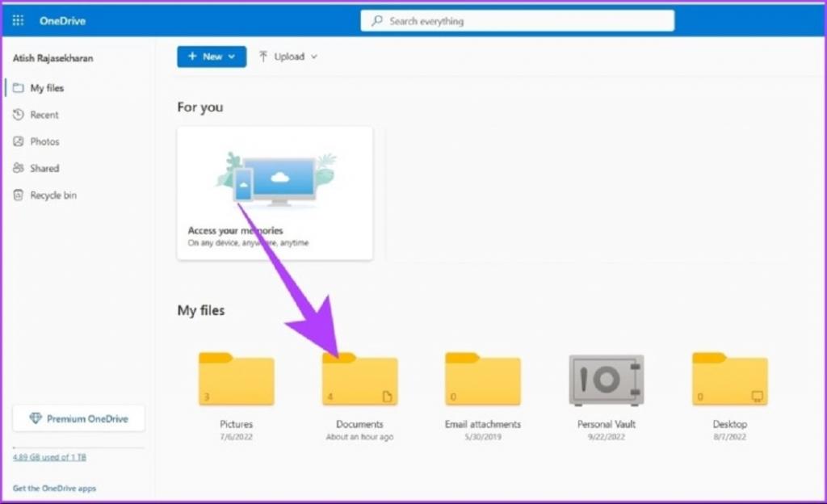Click the OneDrive title link

(62, 21)
